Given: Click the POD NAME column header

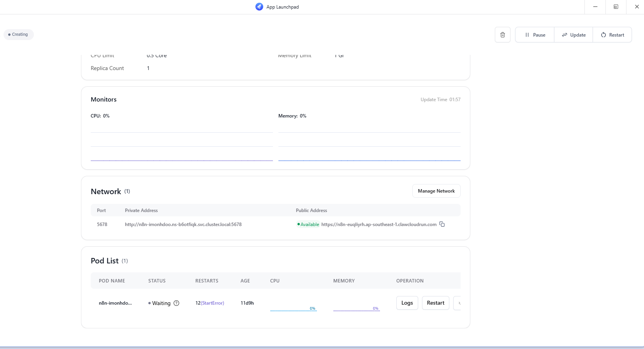Looking at the screenshot, I should pos(112,281).
